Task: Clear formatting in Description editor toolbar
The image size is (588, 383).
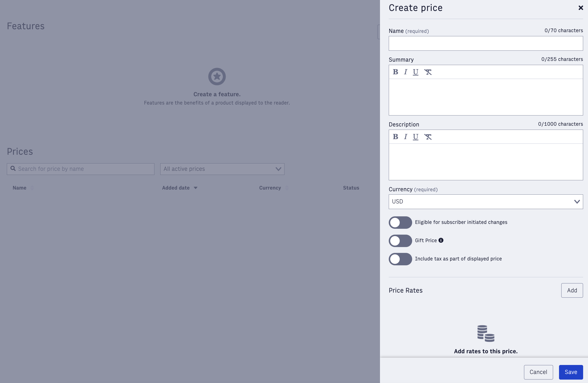Action: [x=428, y=137]
